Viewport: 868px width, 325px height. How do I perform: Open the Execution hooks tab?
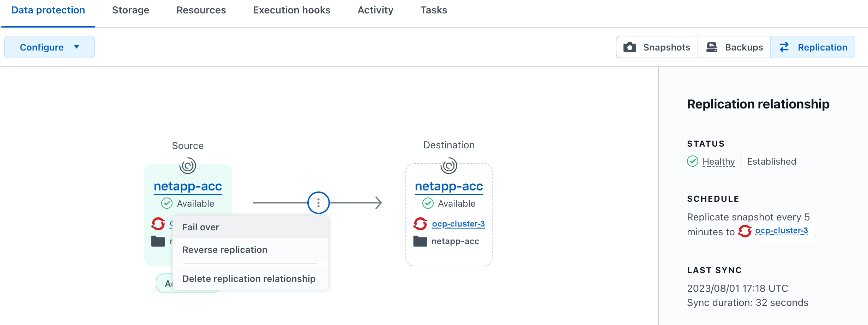[291, 10]
